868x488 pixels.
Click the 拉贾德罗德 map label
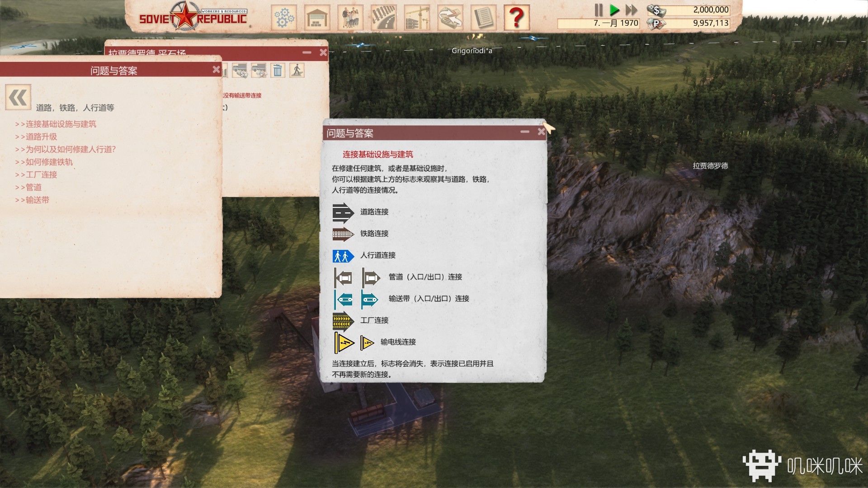click(x=710, y=166)
